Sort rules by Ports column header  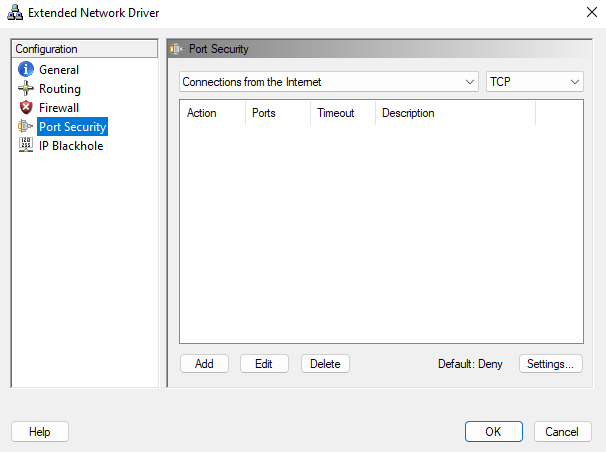(x=264, y=113)
